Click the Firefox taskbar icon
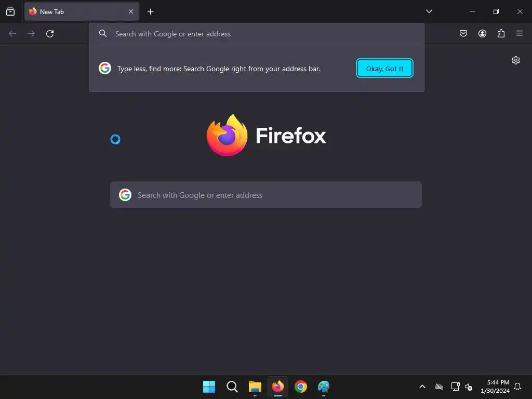 click(278, 387)
